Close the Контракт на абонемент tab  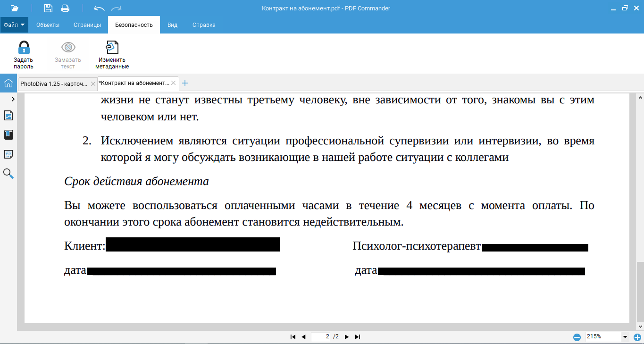point(173,83)
